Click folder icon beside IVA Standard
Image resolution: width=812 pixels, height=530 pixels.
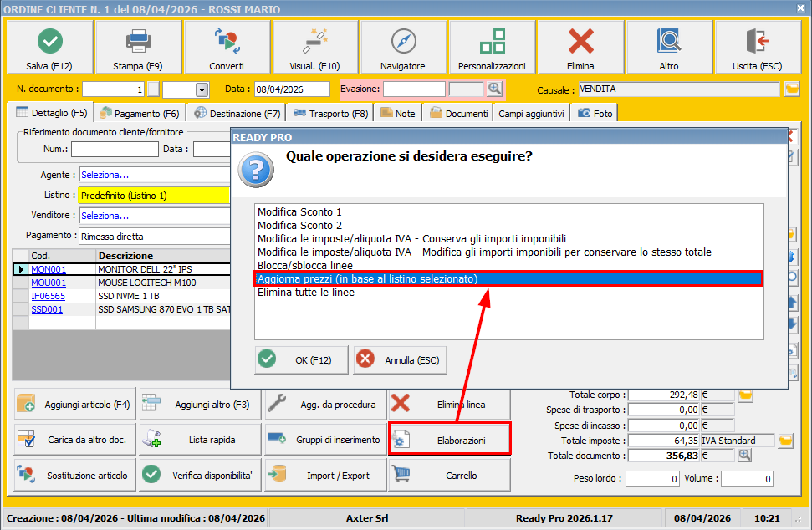coord(785,441)
